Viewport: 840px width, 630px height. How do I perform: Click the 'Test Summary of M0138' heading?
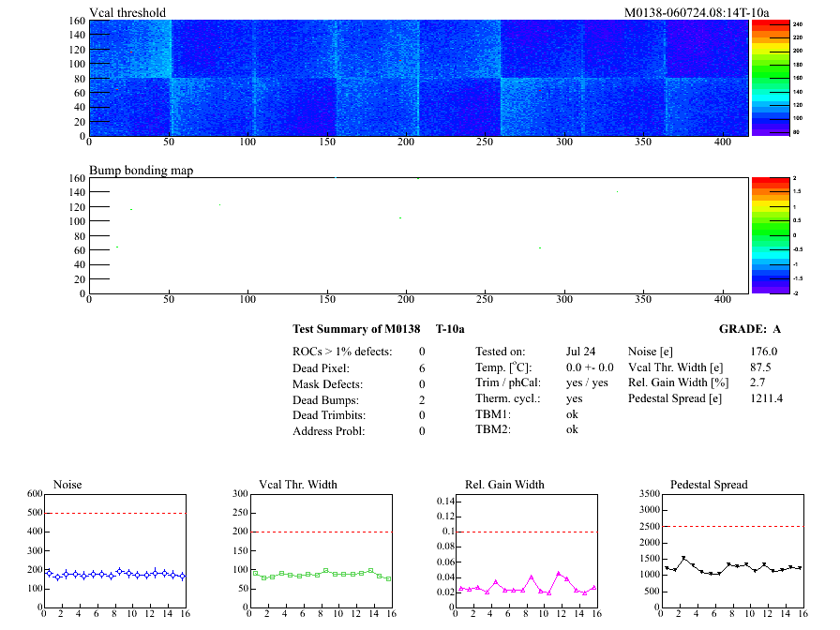point(356,329)
